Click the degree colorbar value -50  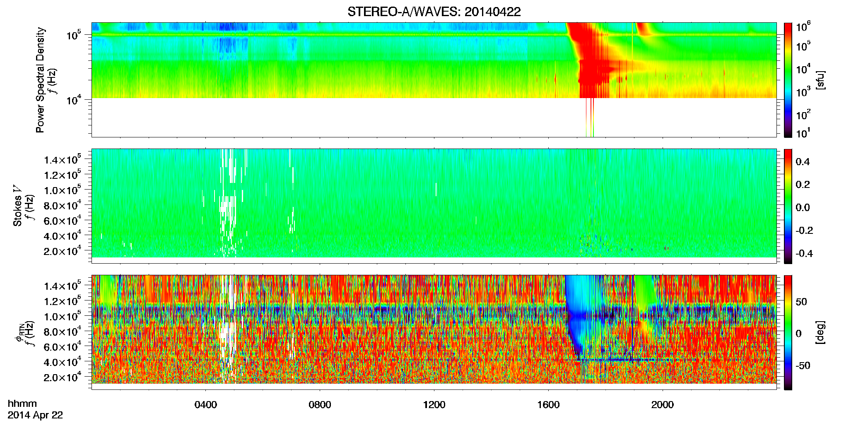click(803, 365)
